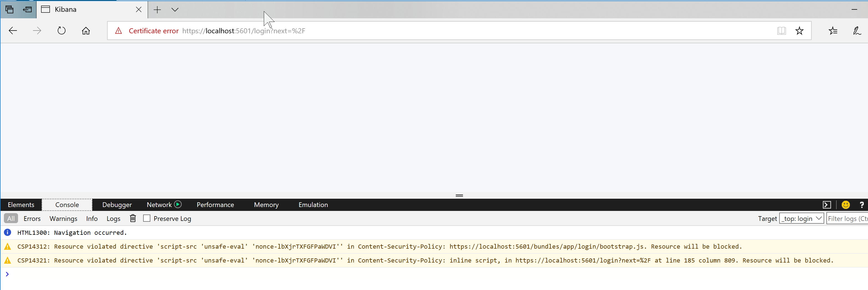
Task: Filter console by Errors
Action: [x=32, y=218]
